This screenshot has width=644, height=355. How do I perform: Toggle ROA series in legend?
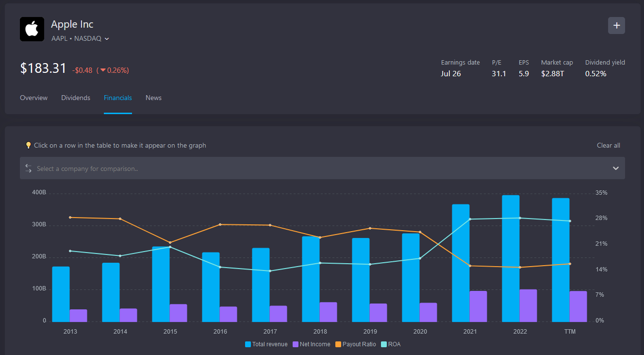pyautogui.click(x=391, y=344)
